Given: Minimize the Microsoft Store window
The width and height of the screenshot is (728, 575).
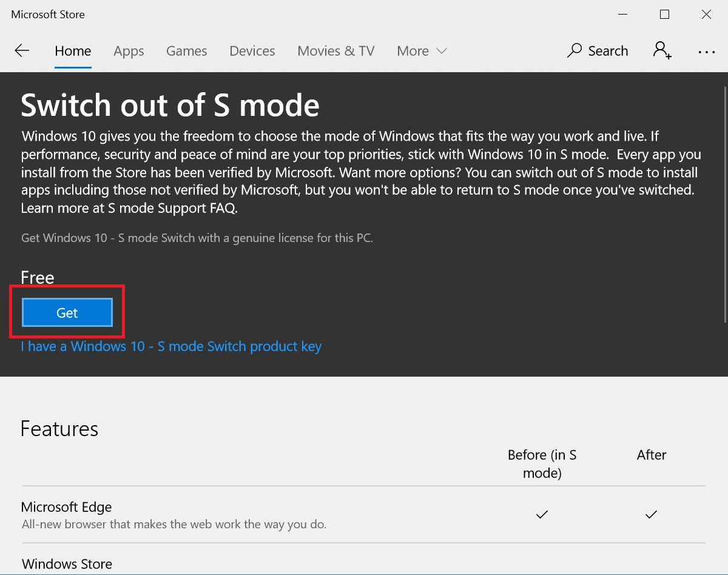Looking at the screenshot, I should [x=622, y=15].
